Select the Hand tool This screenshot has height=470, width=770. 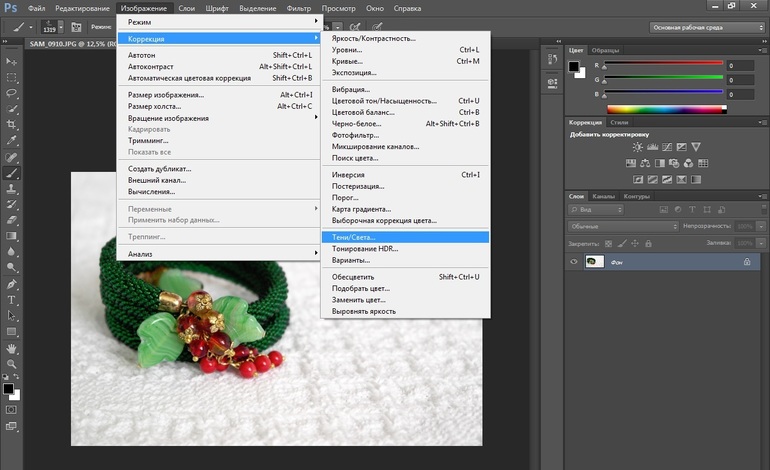(12, 348)
